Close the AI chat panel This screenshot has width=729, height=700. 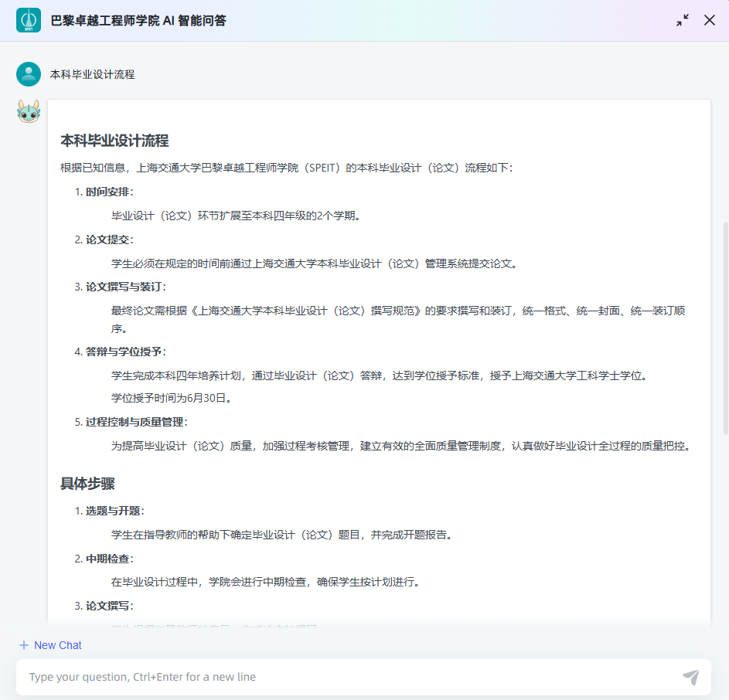(x=710, y=20)
